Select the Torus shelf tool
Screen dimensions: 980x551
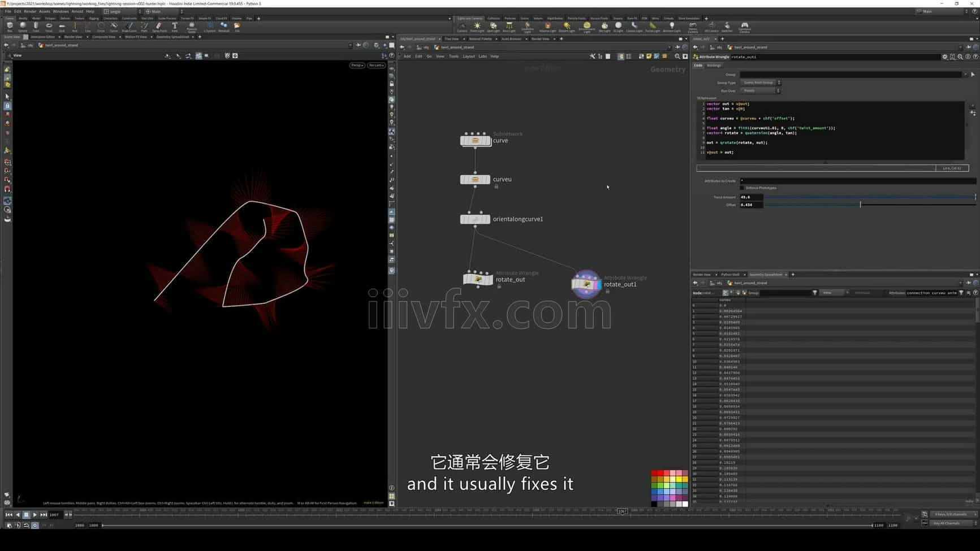(49, 26)
